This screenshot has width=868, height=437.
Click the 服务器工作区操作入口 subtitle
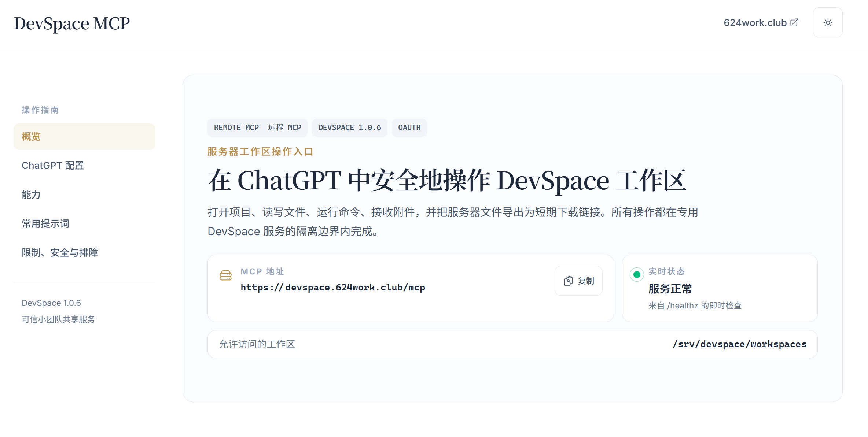pyautogui.click(x=261, y=152)
